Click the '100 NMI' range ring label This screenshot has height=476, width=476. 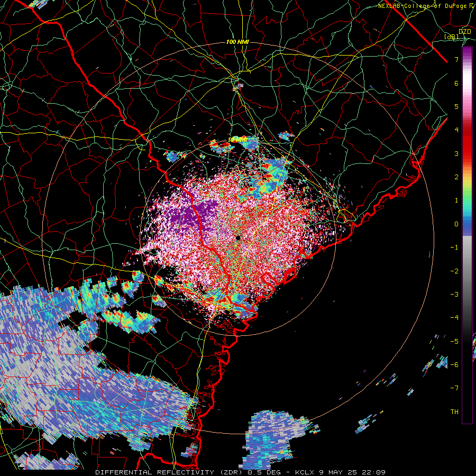point(237,42)
